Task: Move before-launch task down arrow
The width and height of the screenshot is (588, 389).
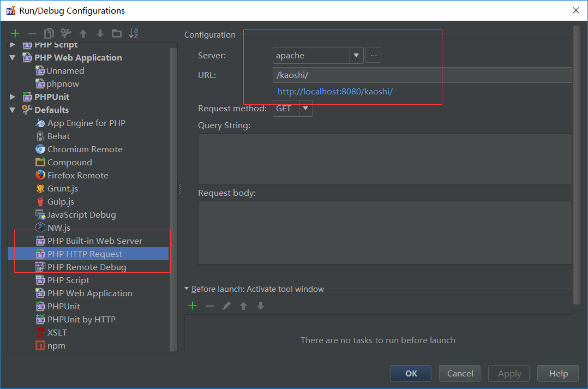Action: point(260,306)
